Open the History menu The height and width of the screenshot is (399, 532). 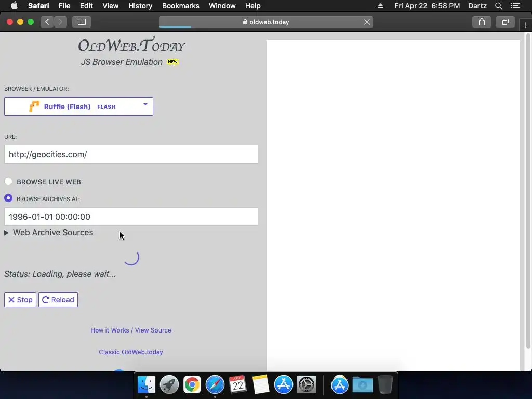[x=140, y=6]
